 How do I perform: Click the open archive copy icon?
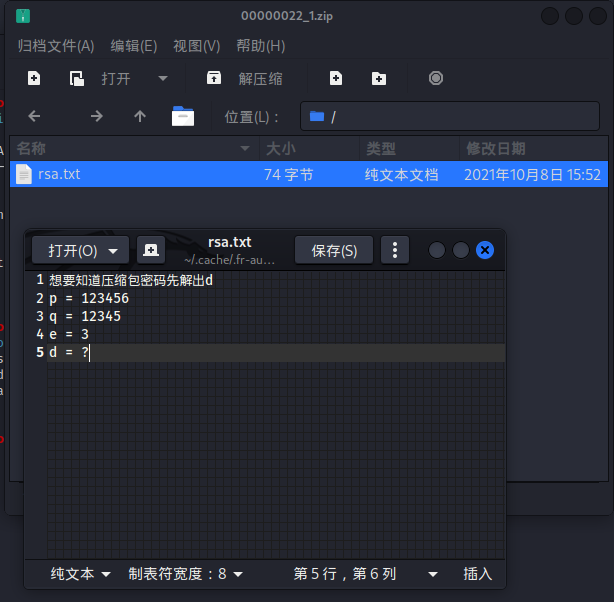pyautogui.click(x=77, y=78)
